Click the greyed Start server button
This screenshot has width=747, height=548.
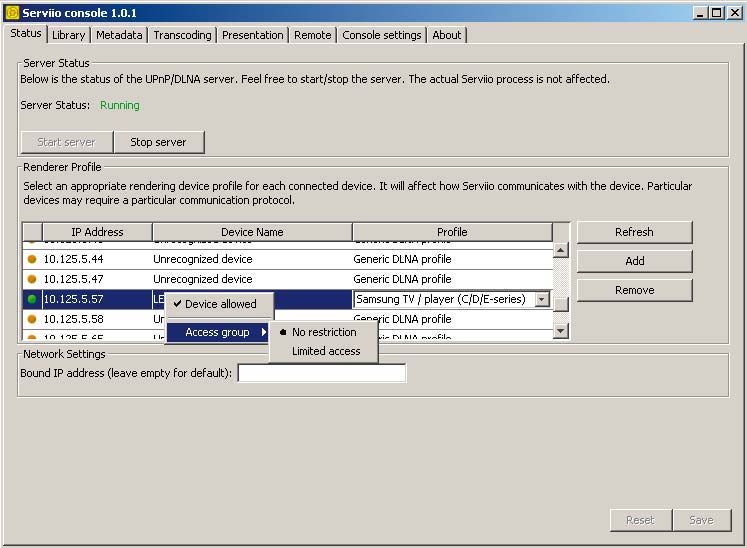click(67, 142)
